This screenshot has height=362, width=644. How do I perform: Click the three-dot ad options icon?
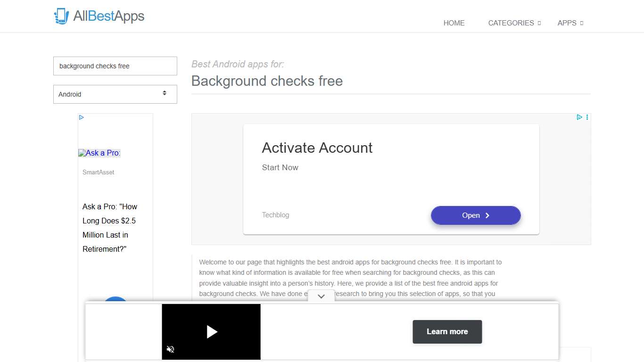(x=587, y=117)
